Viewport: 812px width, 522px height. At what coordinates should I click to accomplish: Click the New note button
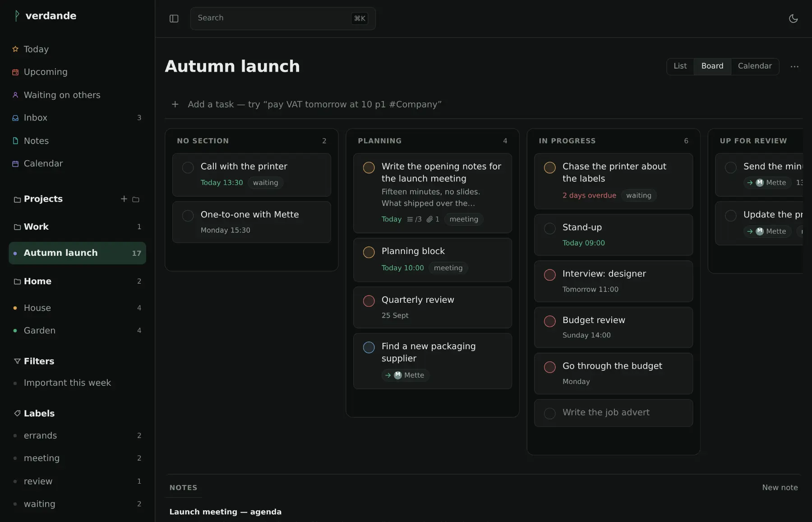pos(780,488)
